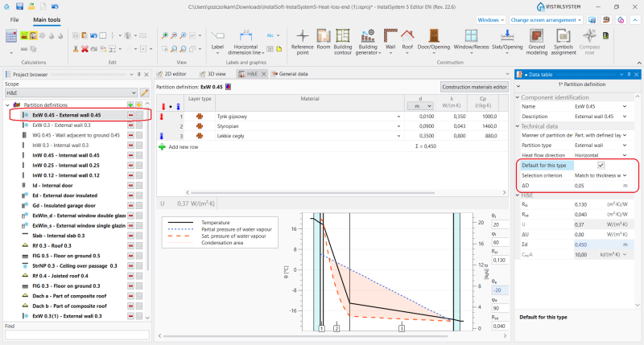This screenshot has height=345, width=644.
Task: Select Gd - Insulated garage door item
Action: (64, 206)
